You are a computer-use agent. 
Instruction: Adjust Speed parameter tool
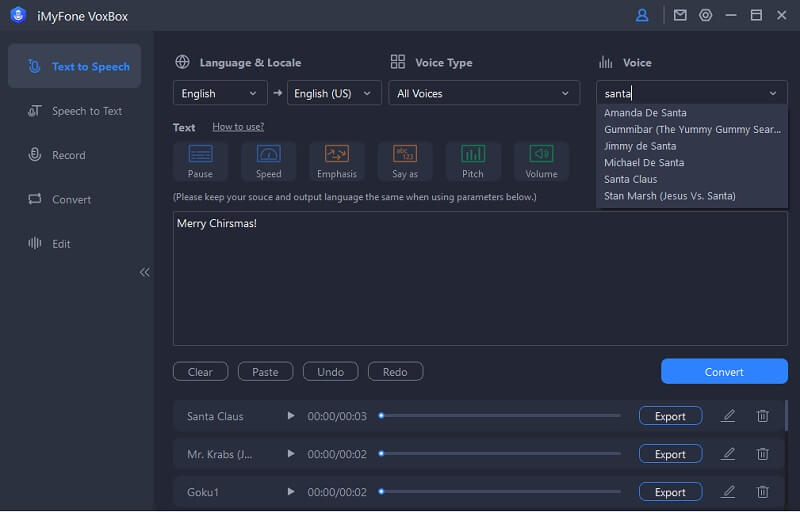coord(268,161)
